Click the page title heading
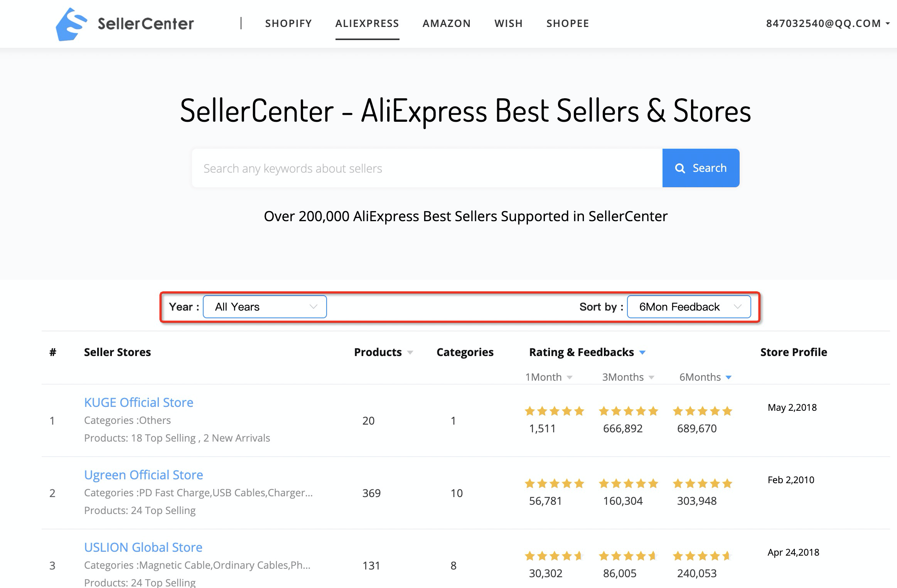 [465, 111]
